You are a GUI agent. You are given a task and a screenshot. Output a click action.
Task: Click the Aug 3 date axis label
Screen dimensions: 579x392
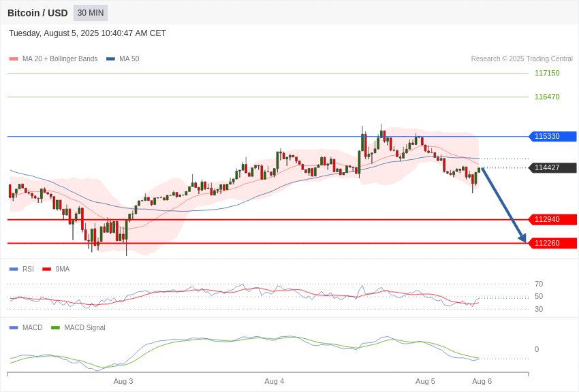point(123,381)
